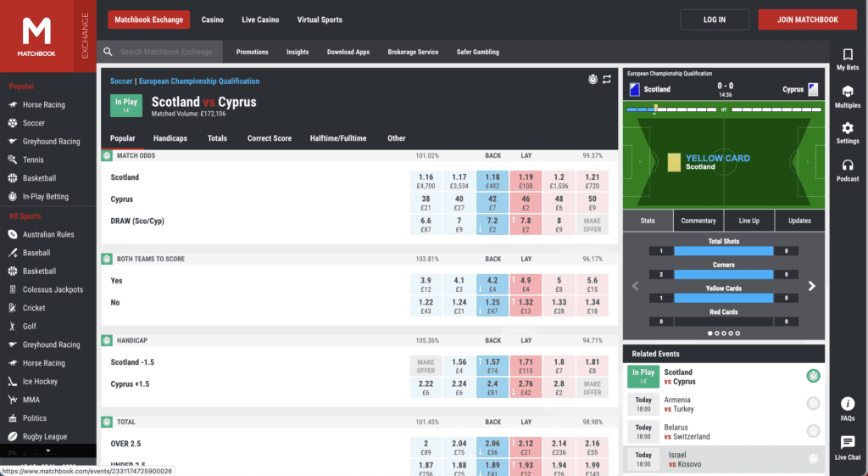This screenshot has height=476, width=868.
Task: Open Horse Racing in Popular sidebar
Action: point(44,104)
